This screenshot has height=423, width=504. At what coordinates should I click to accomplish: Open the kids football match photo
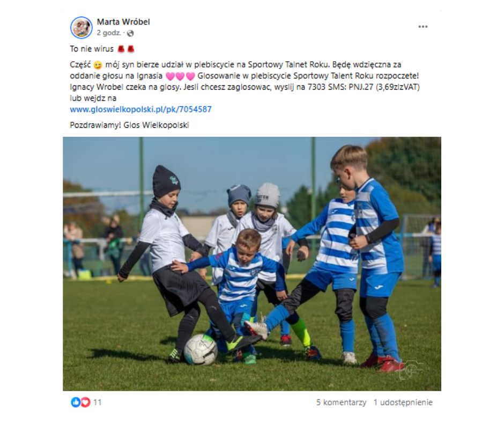(x=252, y=264)
